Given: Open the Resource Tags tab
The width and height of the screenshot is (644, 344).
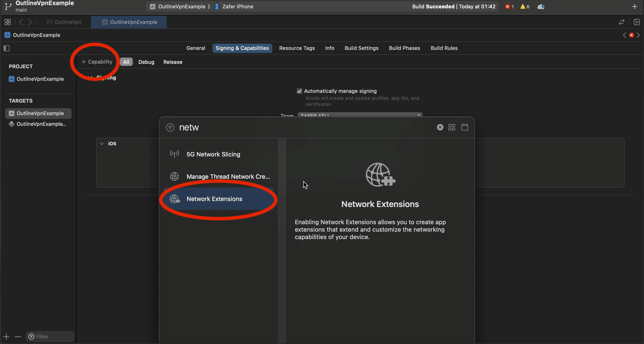Looking at the screenshot, I should pyautogui.click(x=297, y=48).
